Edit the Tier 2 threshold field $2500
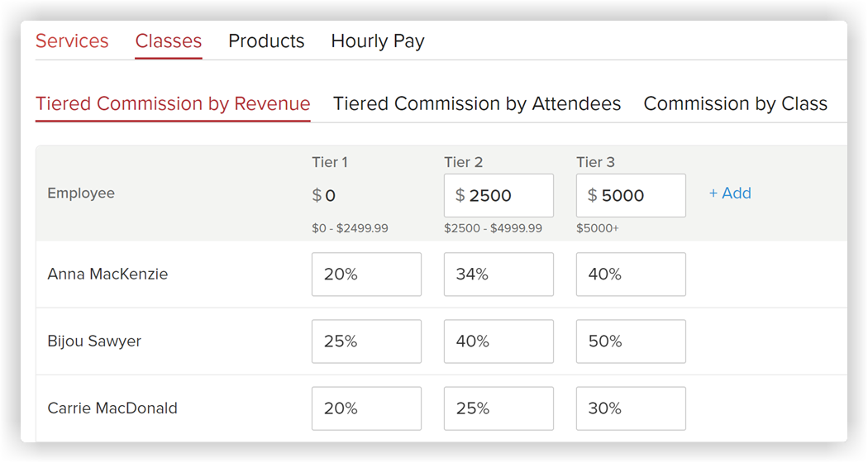 click(x=498, y=195)
